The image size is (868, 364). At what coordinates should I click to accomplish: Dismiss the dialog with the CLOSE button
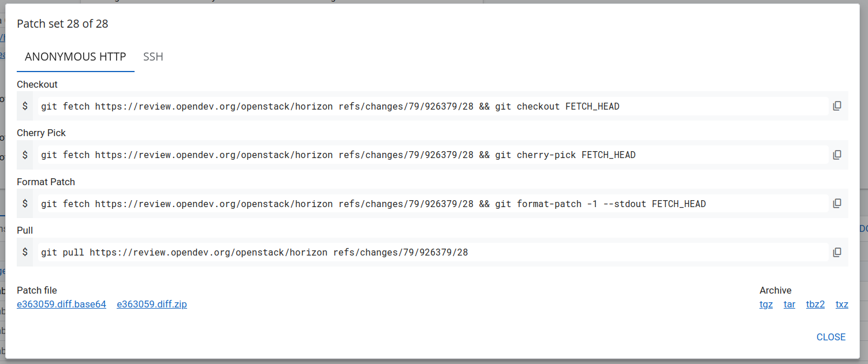click(830, 337)
